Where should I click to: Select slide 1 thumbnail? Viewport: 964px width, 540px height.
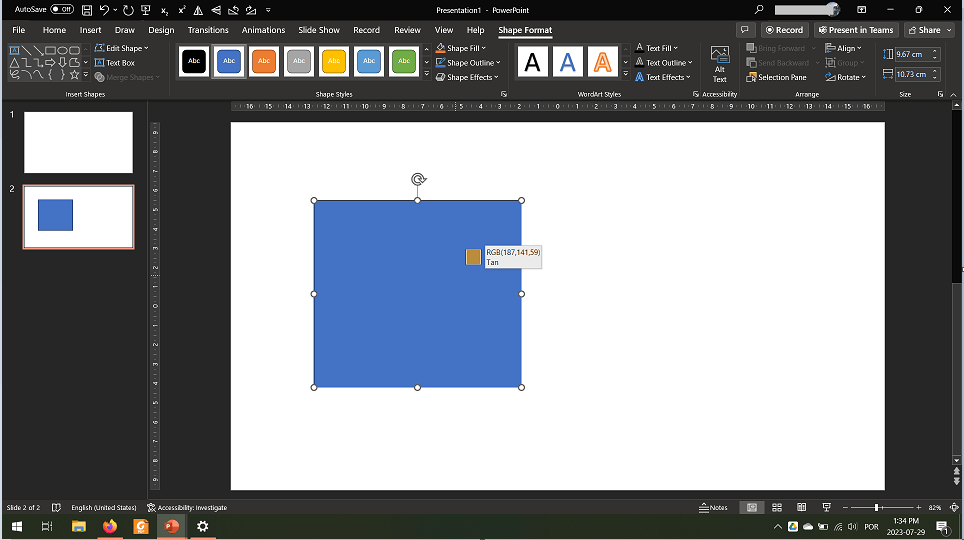click(78, 142)
